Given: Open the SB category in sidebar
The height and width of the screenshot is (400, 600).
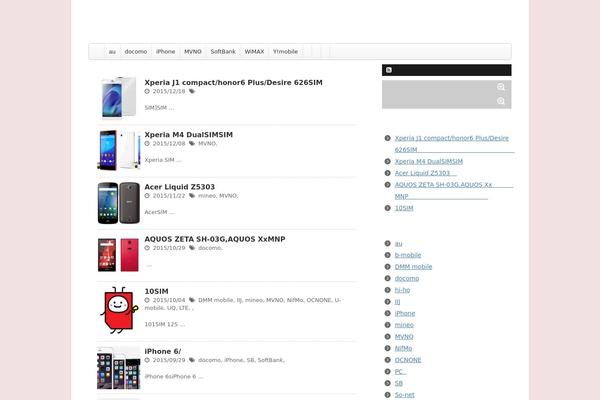Looking at the screenshot, I should click(x=399, y=384).
